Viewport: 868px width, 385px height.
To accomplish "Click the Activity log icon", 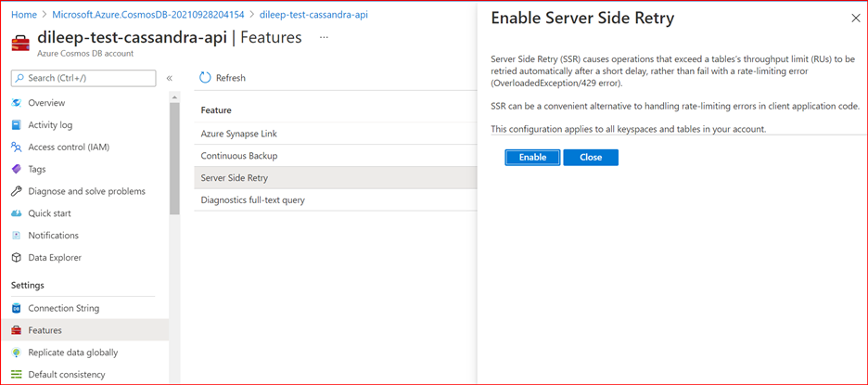I will [x=17, y=125].
